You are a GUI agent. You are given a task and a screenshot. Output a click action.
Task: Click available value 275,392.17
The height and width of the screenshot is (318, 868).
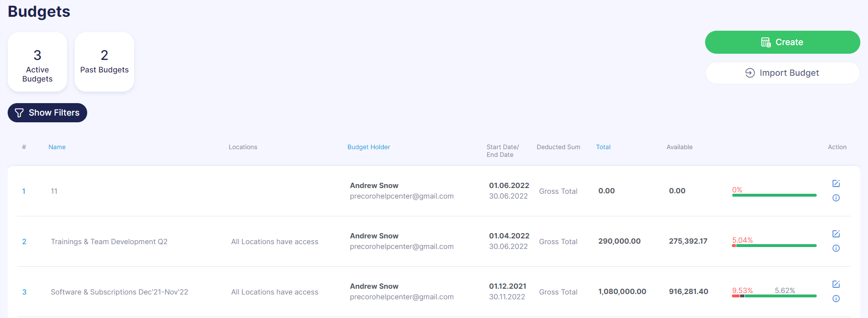pos(688,241)
